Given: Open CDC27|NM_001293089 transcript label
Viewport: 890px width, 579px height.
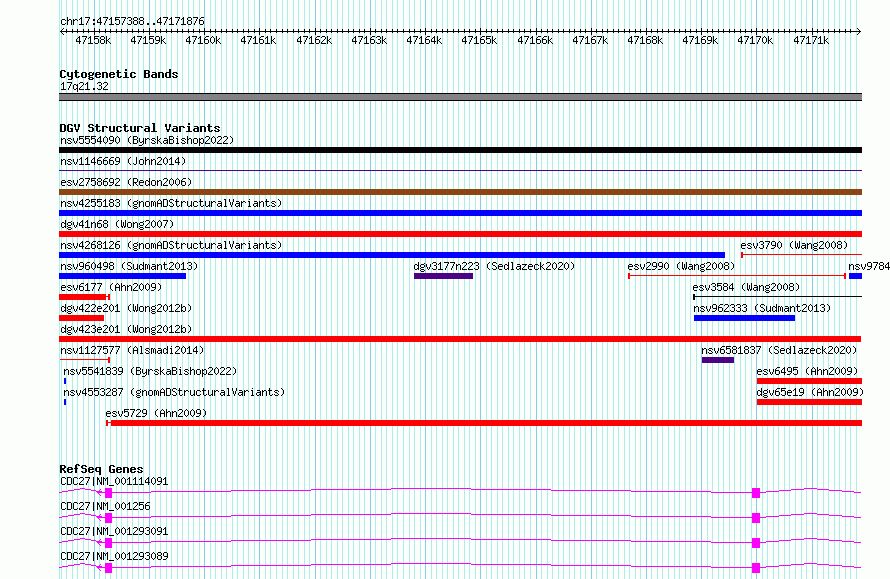Looking at the screenshot, I should (114, 556).
